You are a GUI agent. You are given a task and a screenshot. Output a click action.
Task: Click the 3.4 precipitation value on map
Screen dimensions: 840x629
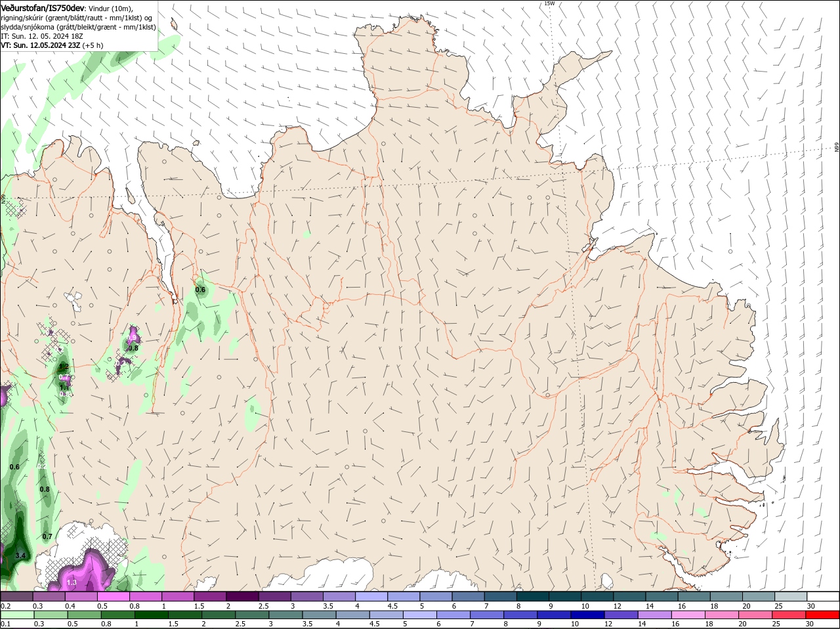[x=20, y=556]
